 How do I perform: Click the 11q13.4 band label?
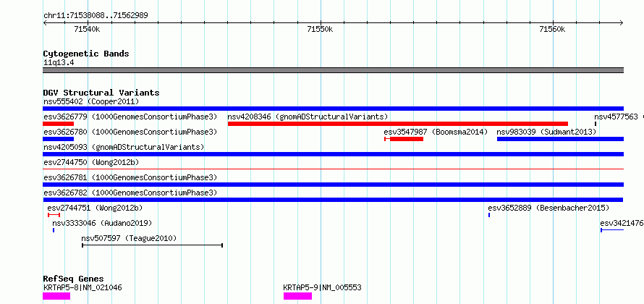point(59,63)
